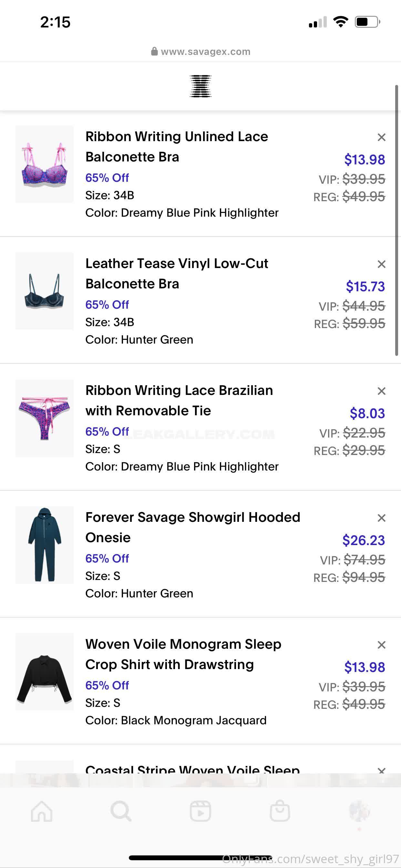
Task: Open the Search magnifier tab
Action: pyautogui.click(x=121, y=811)
